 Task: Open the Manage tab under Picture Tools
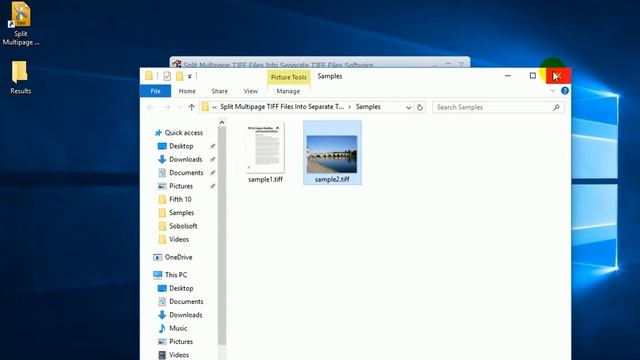(x=288, y=91)
